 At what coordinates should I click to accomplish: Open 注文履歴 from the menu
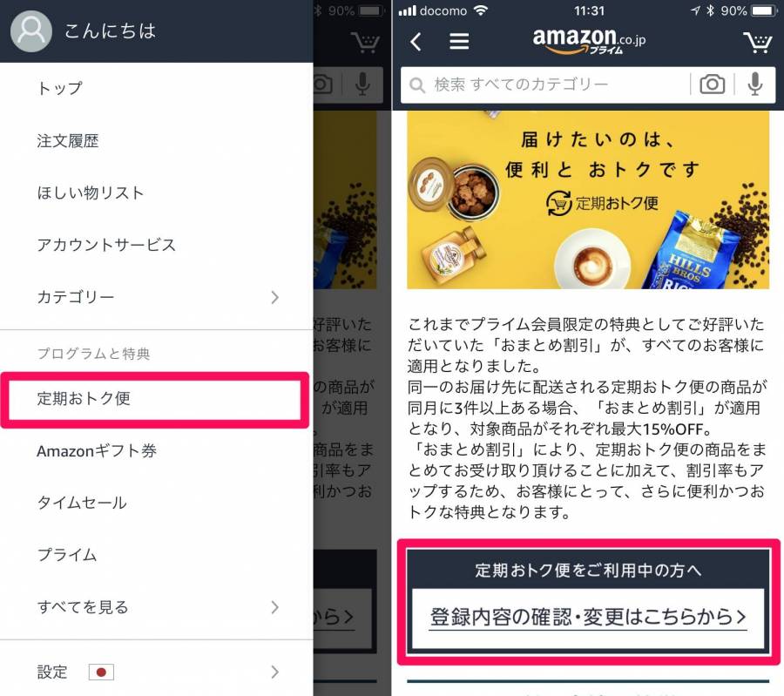tap(157, 141)
